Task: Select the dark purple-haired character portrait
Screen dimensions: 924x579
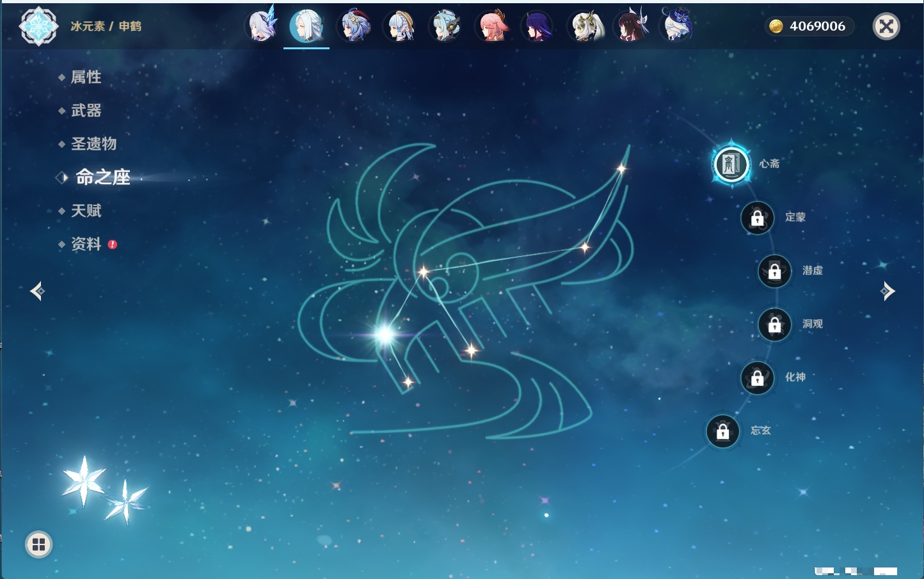Action: click(538, 26)
